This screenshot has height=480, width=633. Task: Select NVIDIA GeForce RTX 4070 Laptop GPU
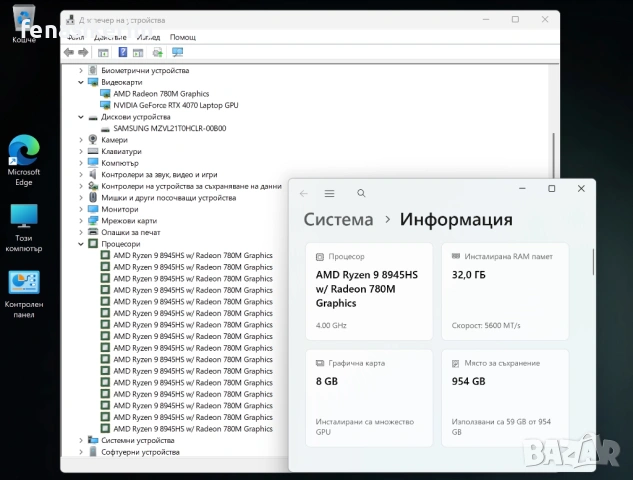click(176, 105)
